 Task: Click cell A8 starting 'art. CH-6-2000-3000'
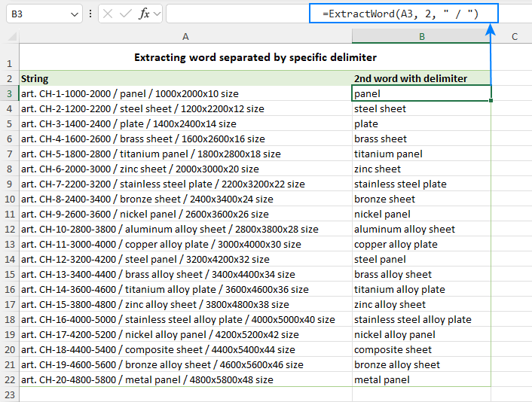pos(185,169)
